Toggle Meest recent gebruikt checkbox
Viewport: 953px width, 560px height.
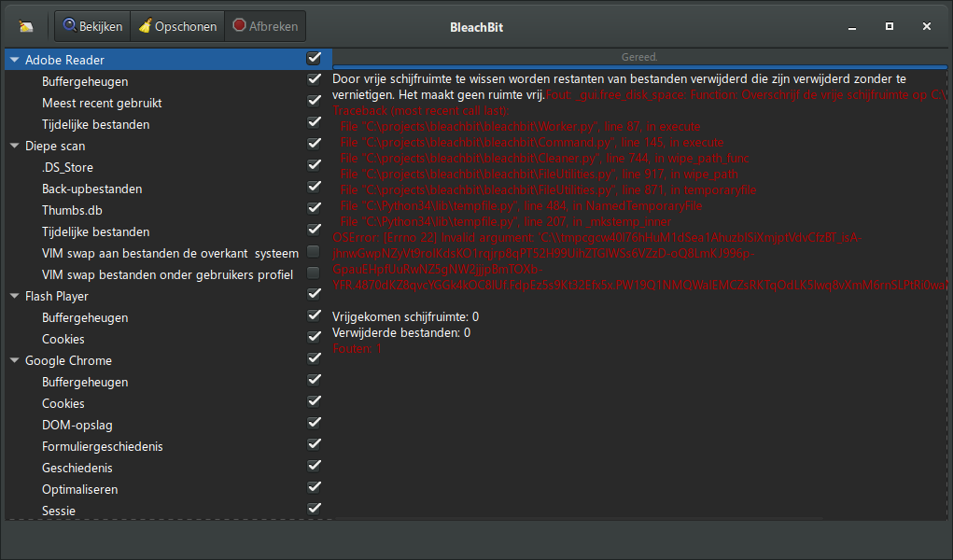[314, 101]
